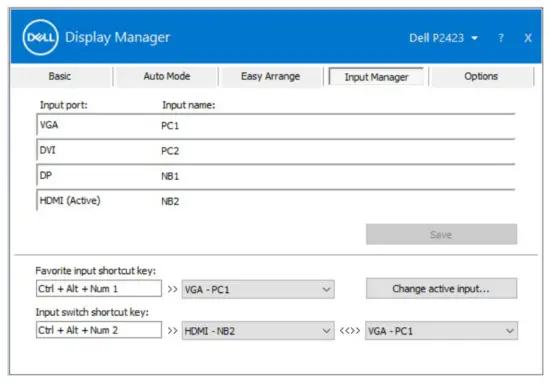Viewport: 550px width, 384px height.
Task: Select the DVI input port label
Action: coord(48,150)
